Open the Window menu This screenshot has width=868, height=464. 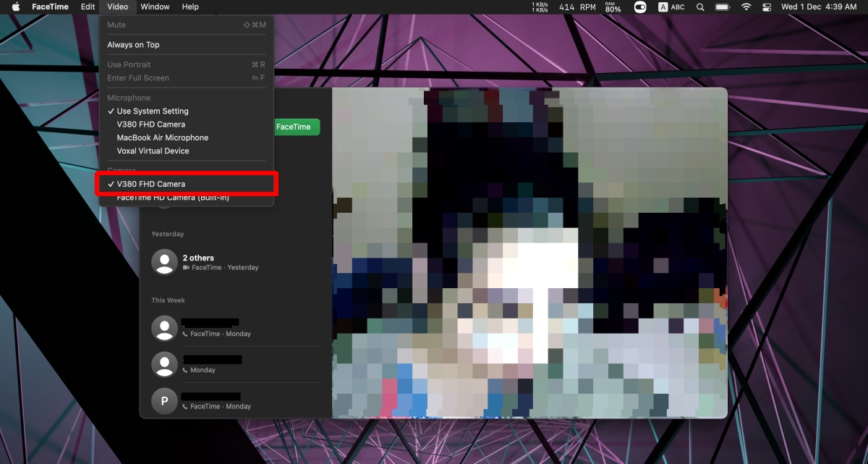[x=156, y=7]
